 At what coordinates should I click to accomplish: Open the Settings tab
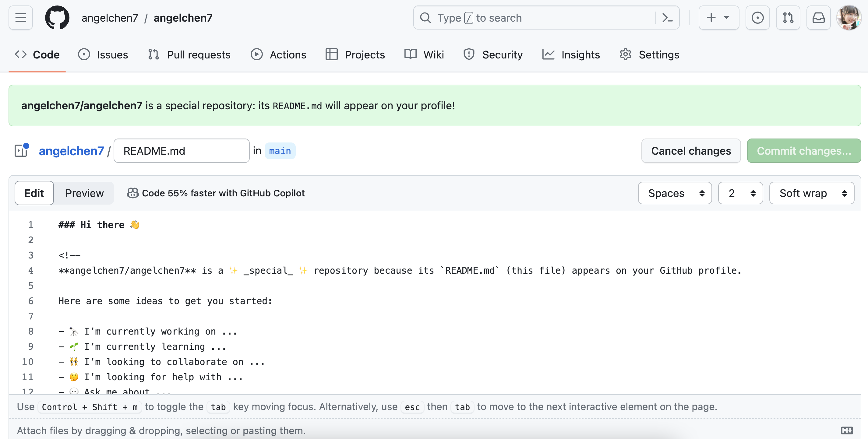(659, 54)
